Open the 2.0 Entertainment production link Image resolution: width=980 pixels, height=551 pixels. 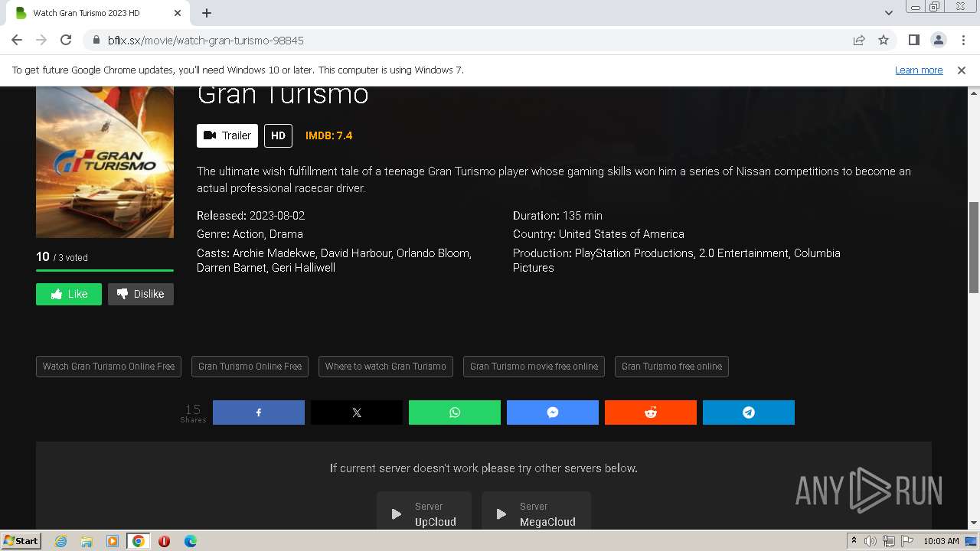pyautogui.click(x=743, y=253)
